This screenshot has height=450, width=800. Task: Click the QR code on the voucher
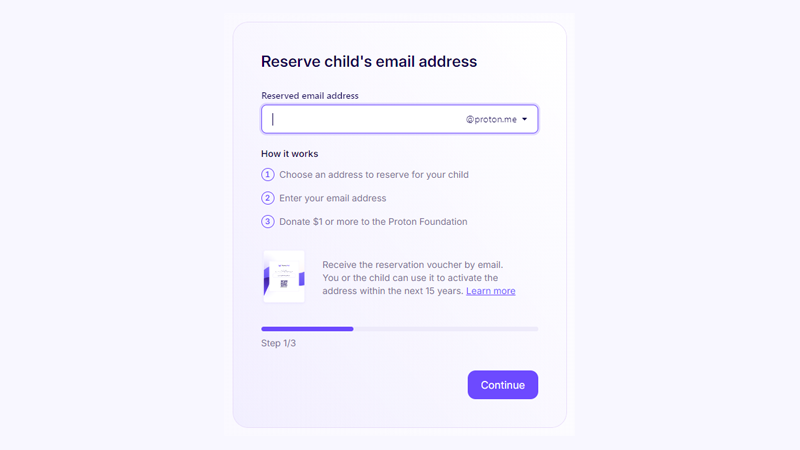(x=283, y=283)
